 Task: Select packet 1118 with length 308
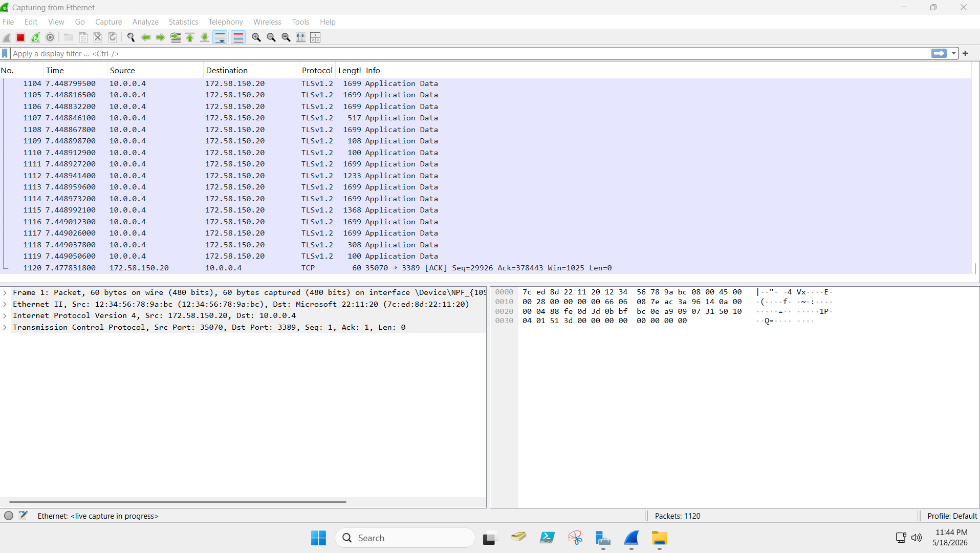(x=486, y=245)
